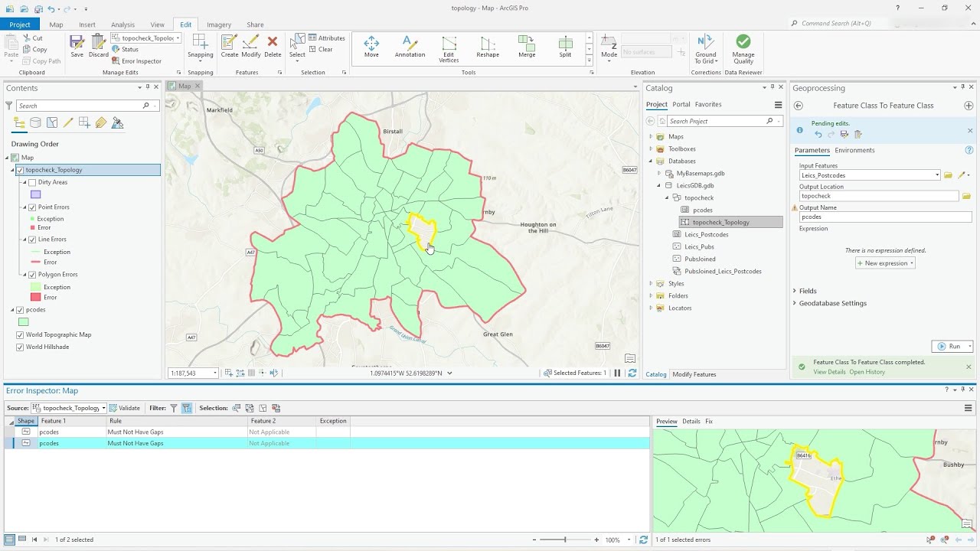Viewport: 980px width, 551px height.
Task: Open Snapping dropdown options
Action: 201,60
